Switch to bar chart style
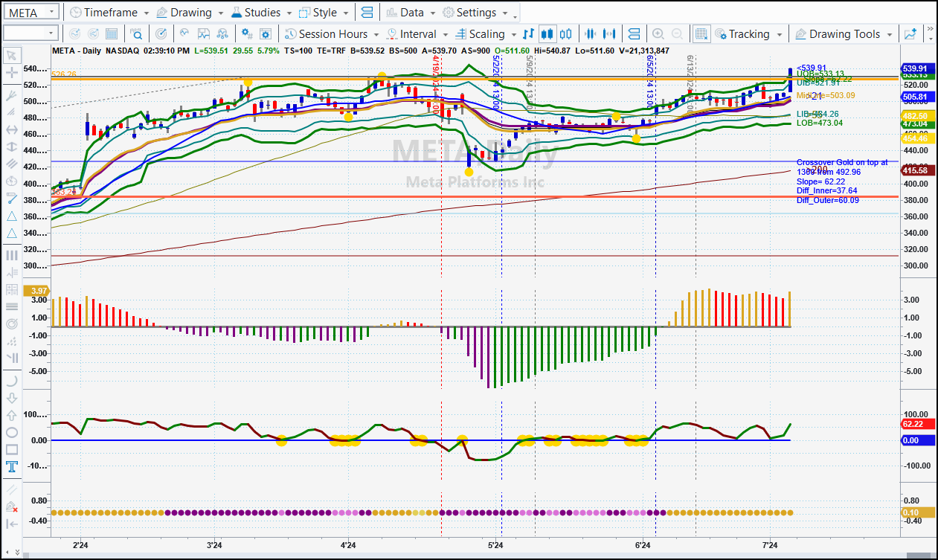The width and height of the screenshot is (938, 560). click(529, 33)
